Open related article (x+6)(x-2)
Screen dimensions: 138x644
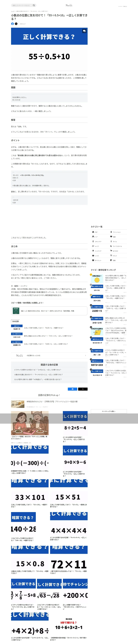[38, 370]
